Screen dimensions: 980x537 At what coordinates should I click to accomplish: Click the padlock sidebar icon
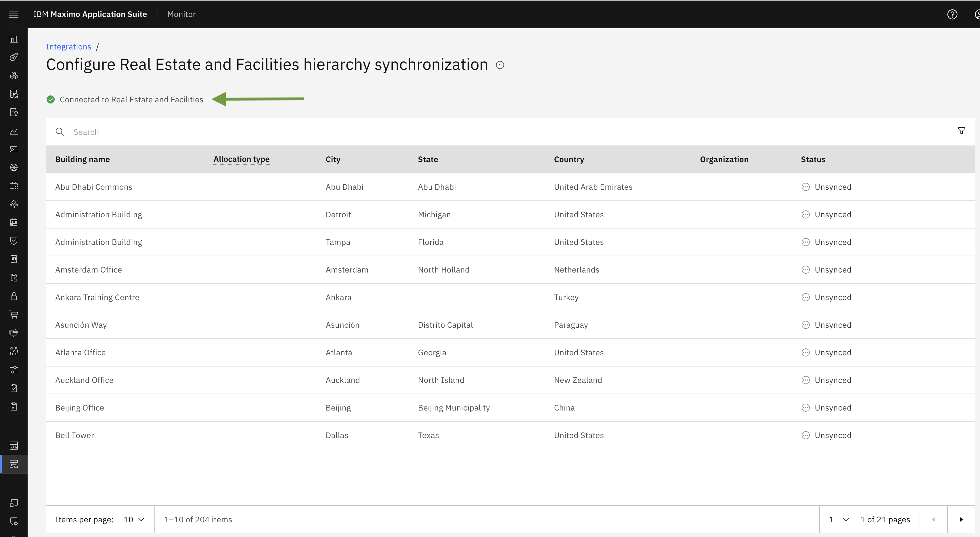pyautogui.click(x=14, y=296)
